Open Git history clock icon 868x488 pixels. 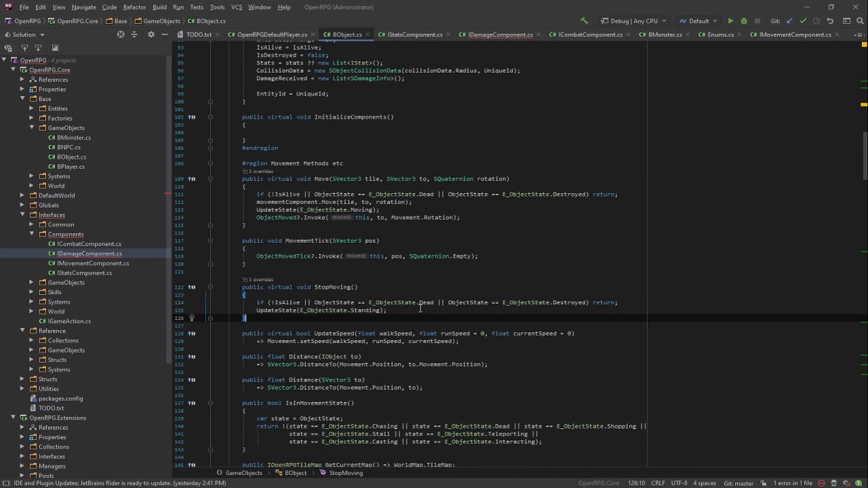[x=816, y=21]
